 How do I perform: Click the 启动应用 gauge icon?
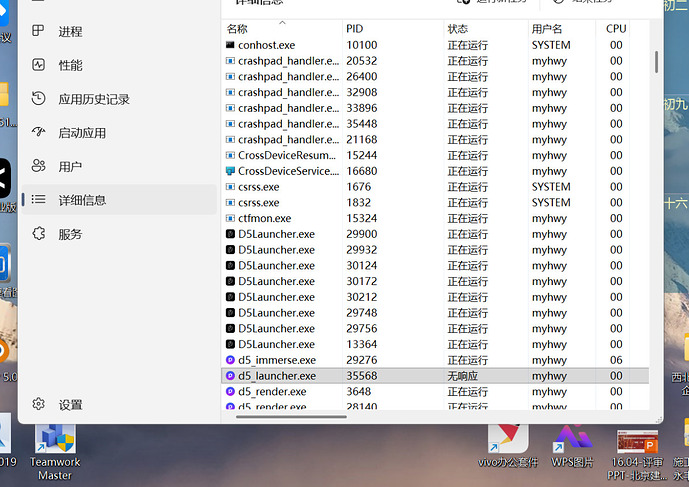point(38,132)
